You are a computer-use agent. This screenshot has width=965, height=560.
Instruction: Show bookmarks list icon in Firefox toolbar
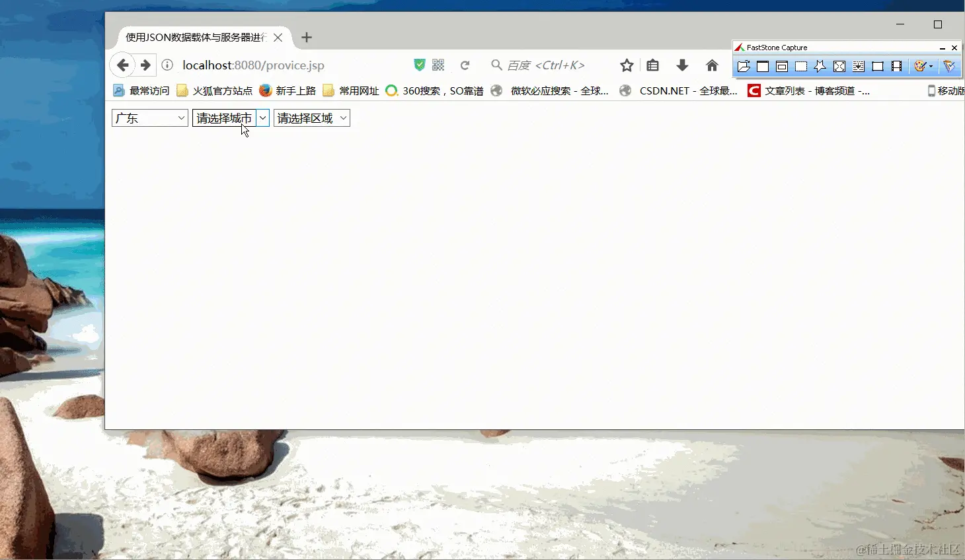coord(653,65)
